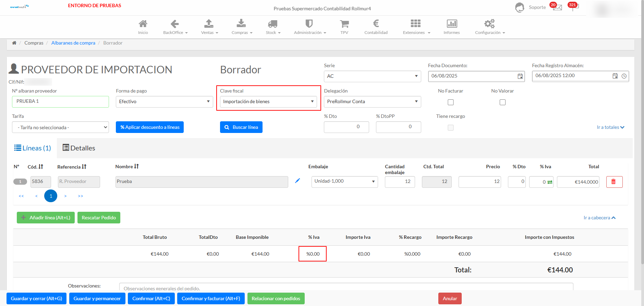Delete line with red trash icon

(614, 182)
